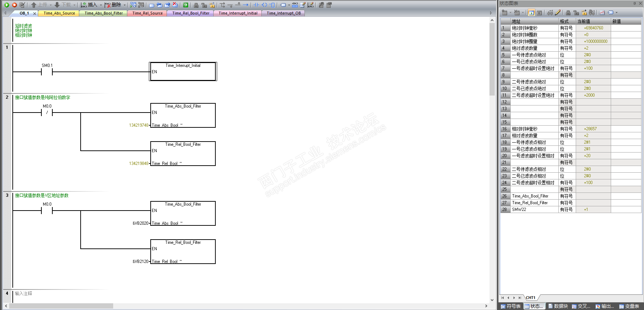This screenshot has height=310, width=644.
Task: Click the horizontal scrollbar of ladder editor
Action: pyautogui.click(x=61, y=306)
